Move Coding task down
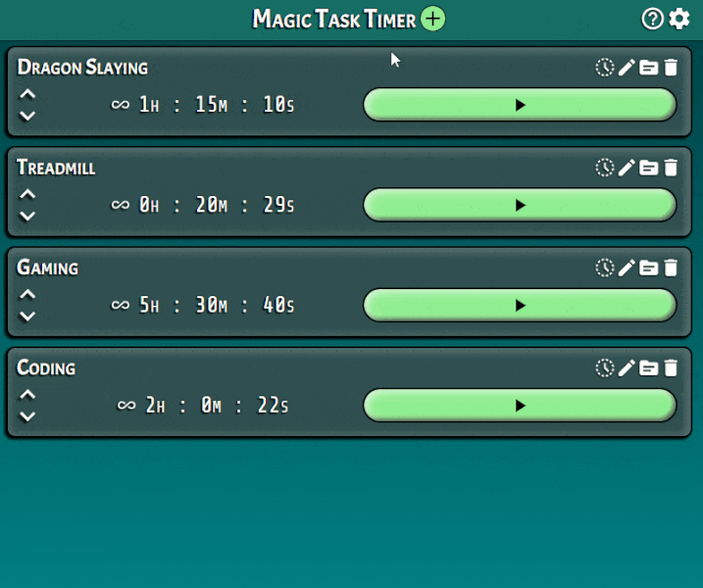The height and width of the screenshot is (588, 703). point(27,416)
